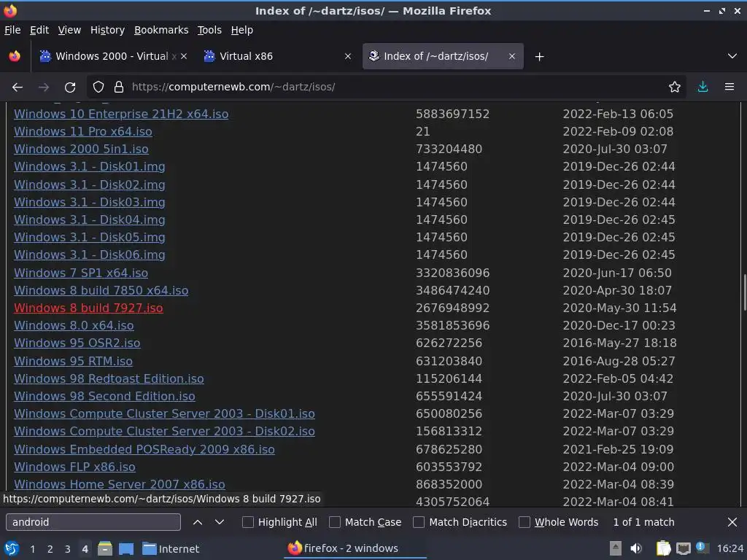Open the file manager in taskbar

pos(105,548)
